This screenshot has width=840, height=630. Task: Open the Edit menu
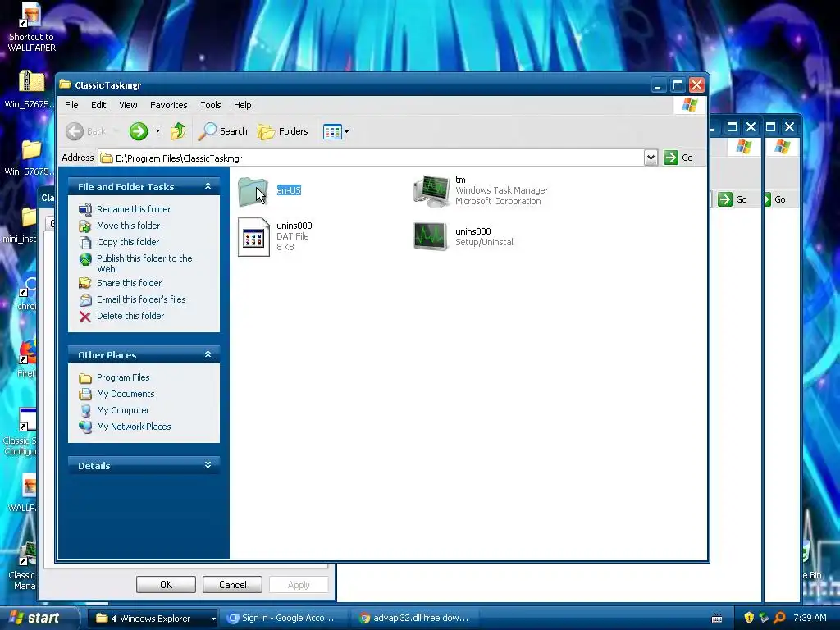click(x=98, y=105)
